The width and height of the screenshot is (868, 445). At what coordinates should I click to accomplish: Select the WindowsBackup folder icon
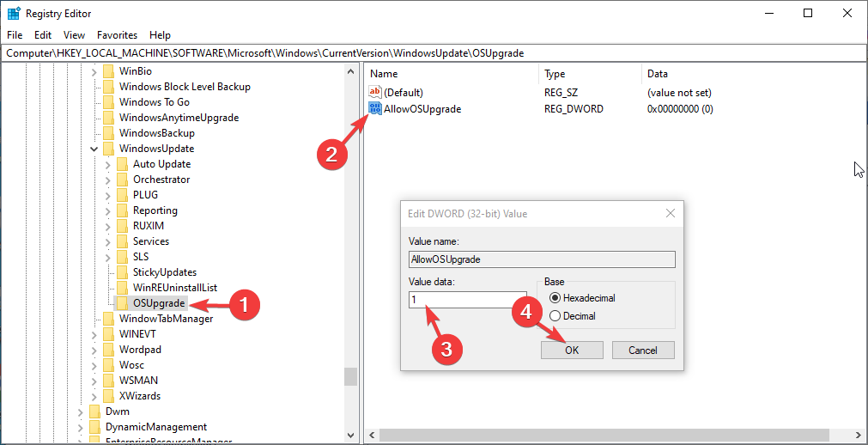point(109,133)
